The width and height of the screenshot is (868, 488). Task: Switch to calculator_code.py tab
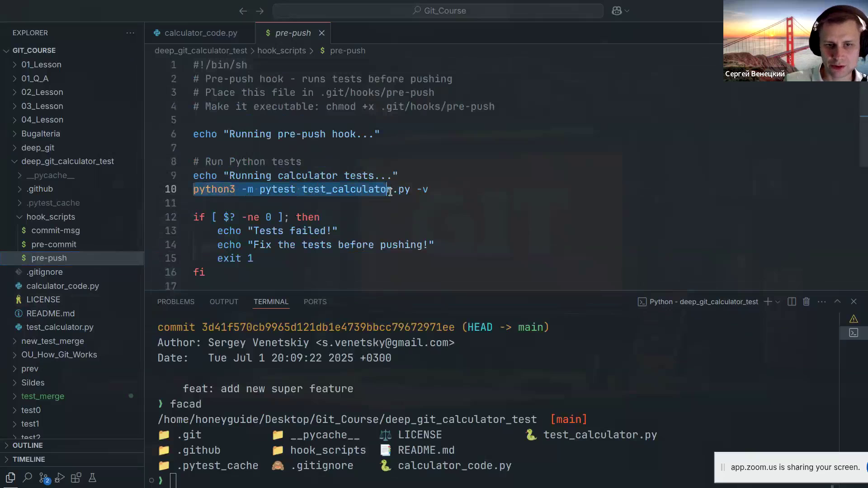200,33
